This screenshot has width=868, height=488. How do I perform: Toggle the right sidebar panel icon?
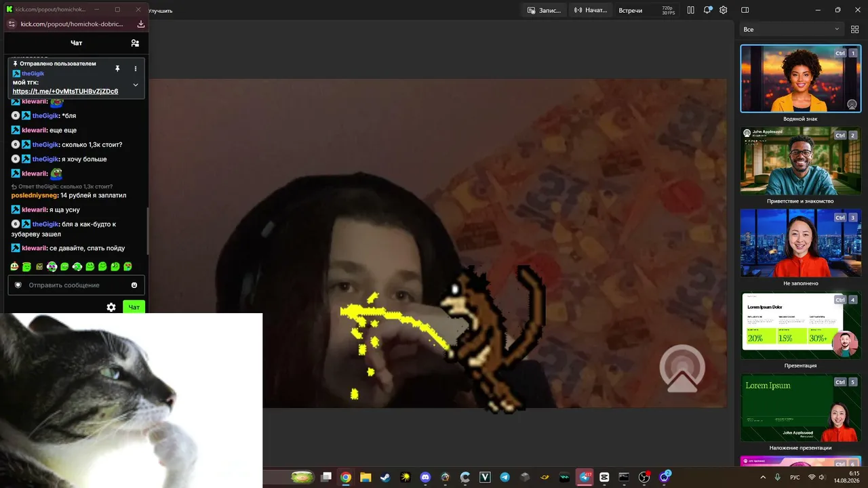click(x=745, y=10)
